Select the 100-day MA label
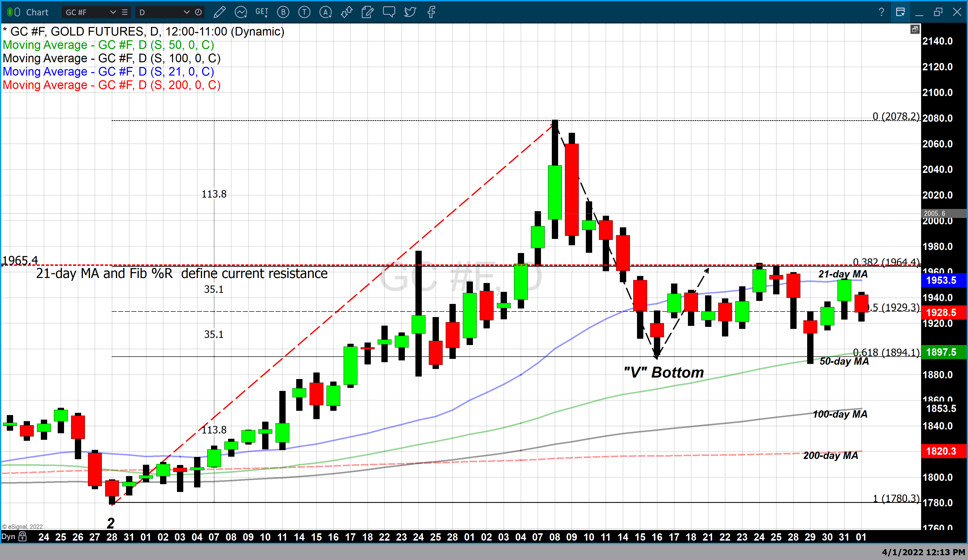Screen dimensions: 968x560 840,414
